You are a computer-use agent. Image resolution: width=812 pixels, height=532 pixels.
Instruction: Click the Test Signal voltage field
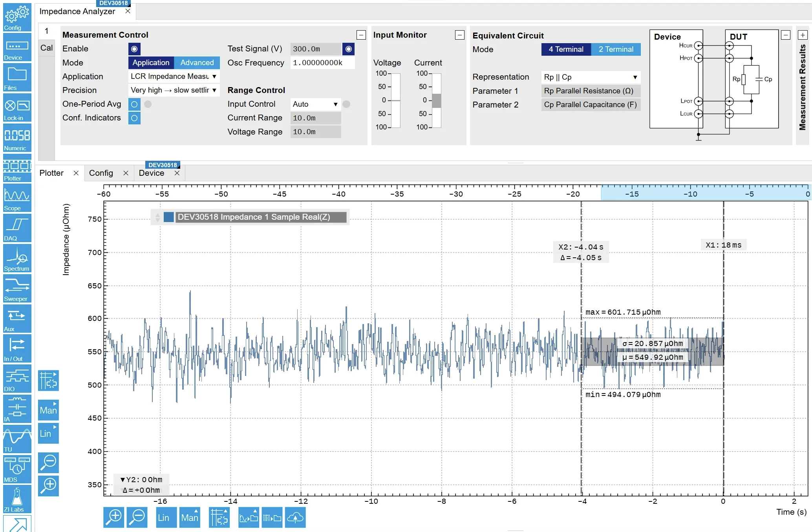(316, 49)
